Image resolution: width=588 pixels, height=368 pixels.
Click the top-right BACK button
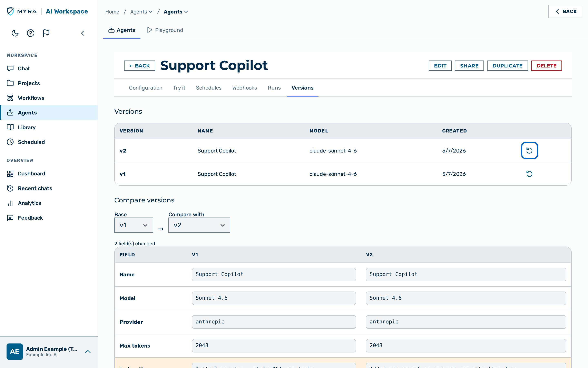566,11
